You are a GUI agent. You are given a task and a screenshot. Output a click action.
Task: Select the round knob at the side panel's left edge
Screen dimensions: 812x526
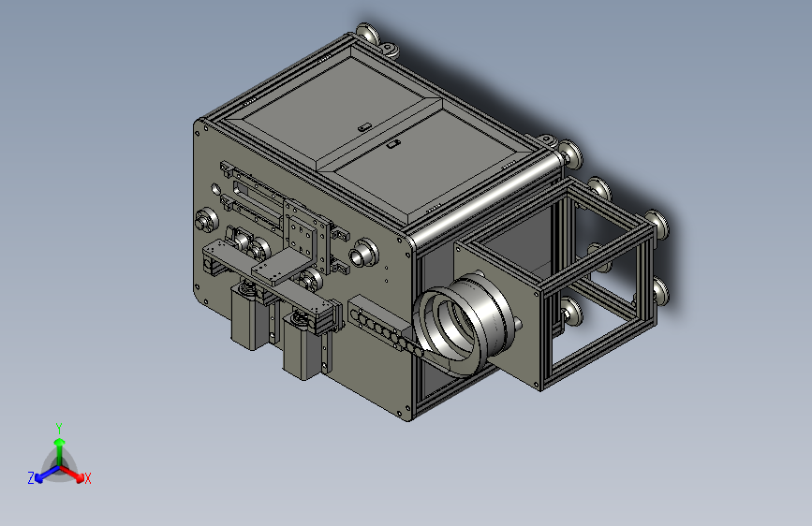[x=206, y=221]
